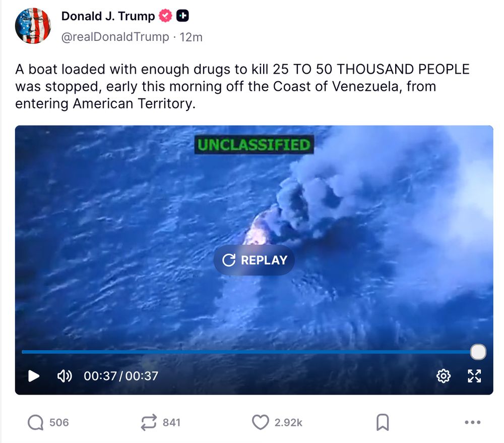The image size is (504, 443).
Task: Open replies with the comment bubble icon
Action: tap(35, 422)
